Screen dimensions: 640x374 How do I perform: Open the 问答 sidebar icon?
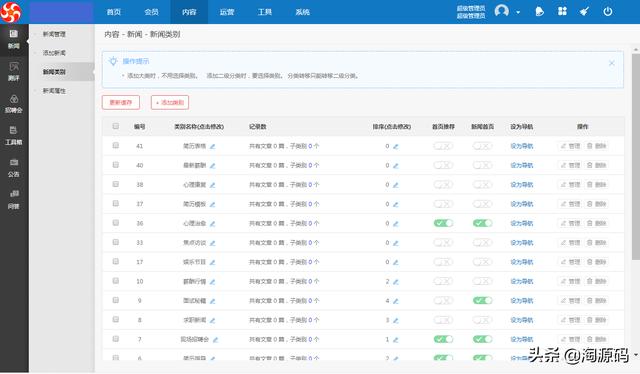pos(14,200)
